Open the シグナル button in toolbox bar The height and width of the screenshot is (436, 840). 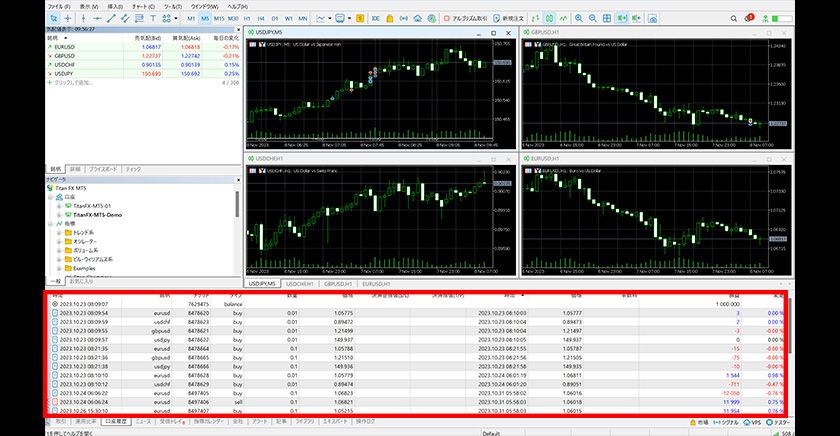725,422
